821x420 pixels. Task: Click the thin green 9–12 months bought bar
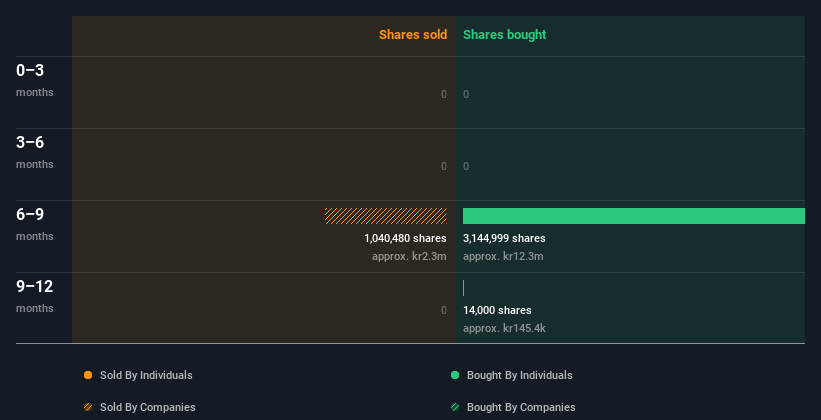click(x=463, y=288)
